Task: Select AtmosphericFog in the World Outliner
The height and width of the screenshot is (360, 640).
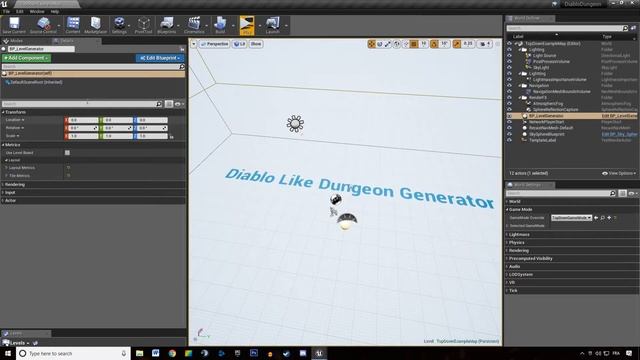Action: [548, 104]
